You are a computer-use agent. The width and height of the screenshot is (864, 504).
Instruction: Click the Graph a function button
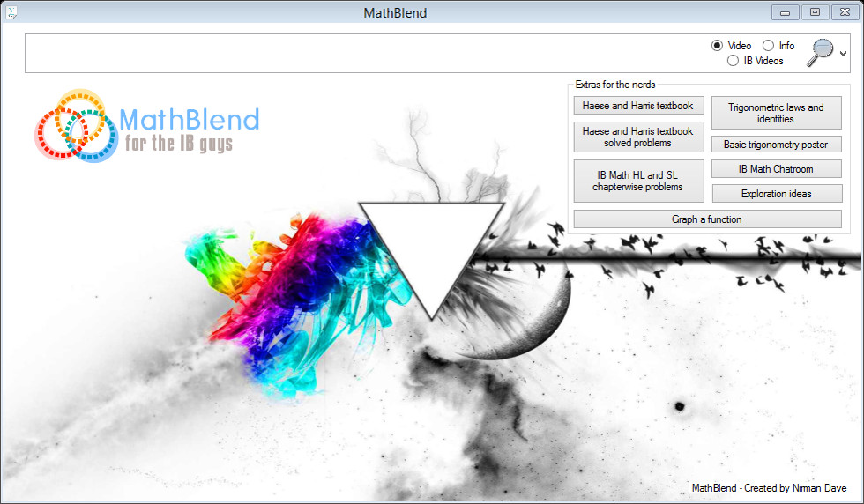pos(707,219)
